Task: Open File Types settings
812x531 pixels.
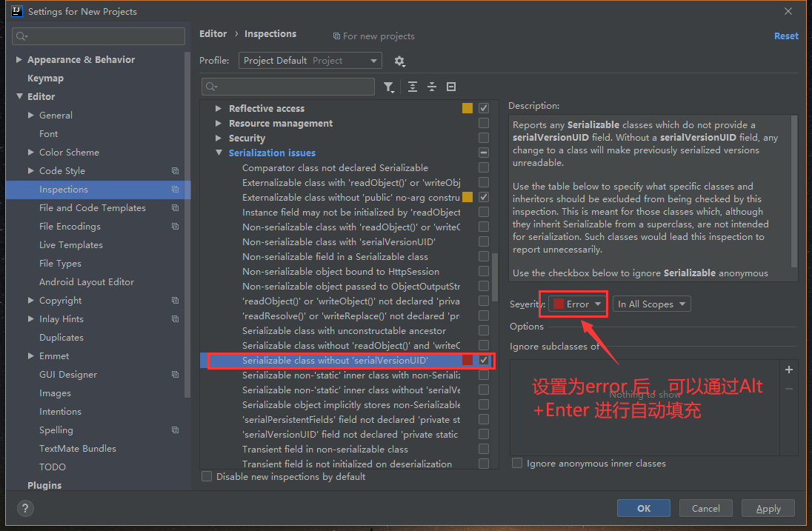Action: click(60, 264)
